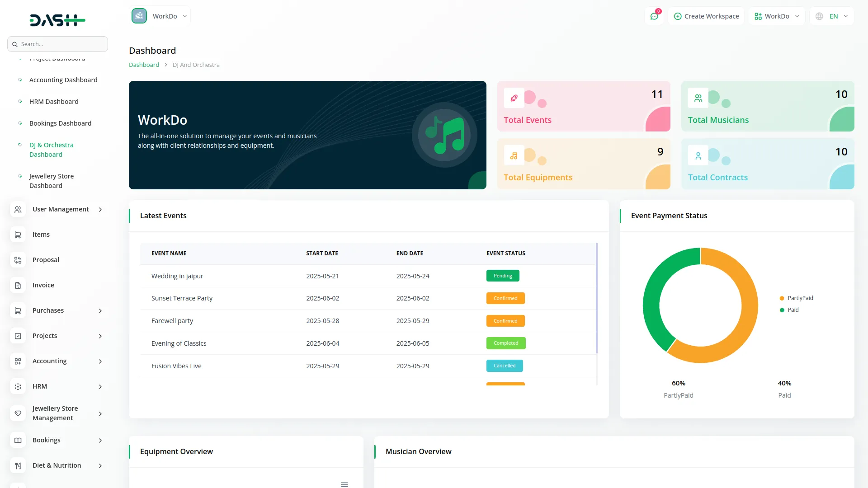Image resolution: width=868 pixels, height=488 pixels.
Task: Click the Proposal sidebar icon
Action: click(x=18, y=260)
